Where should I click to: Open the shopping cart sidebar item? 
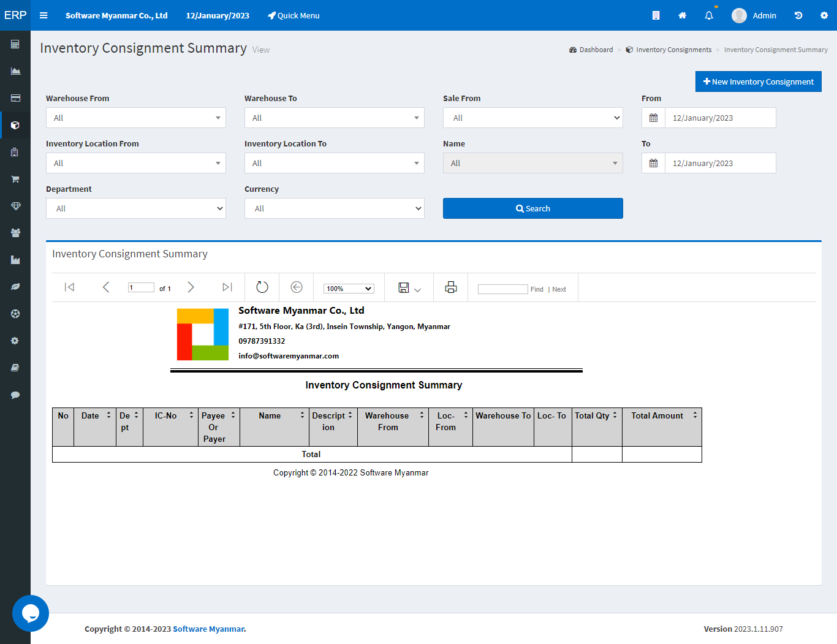click(15, 179)
